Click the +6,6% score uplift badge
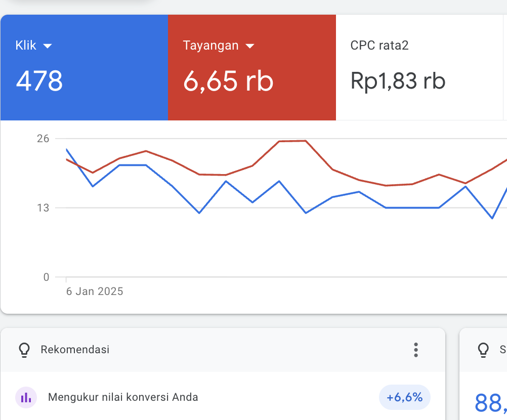The width and height of the screenshot is (507, 420). point(404,397)
